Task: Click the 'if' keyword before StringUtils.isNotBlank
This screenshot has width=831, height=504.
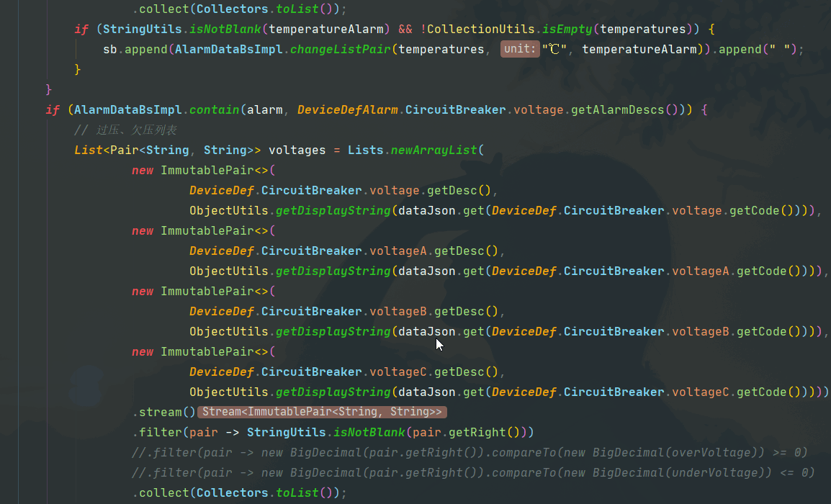Action: pyautogui.click(x=81, y=29)
